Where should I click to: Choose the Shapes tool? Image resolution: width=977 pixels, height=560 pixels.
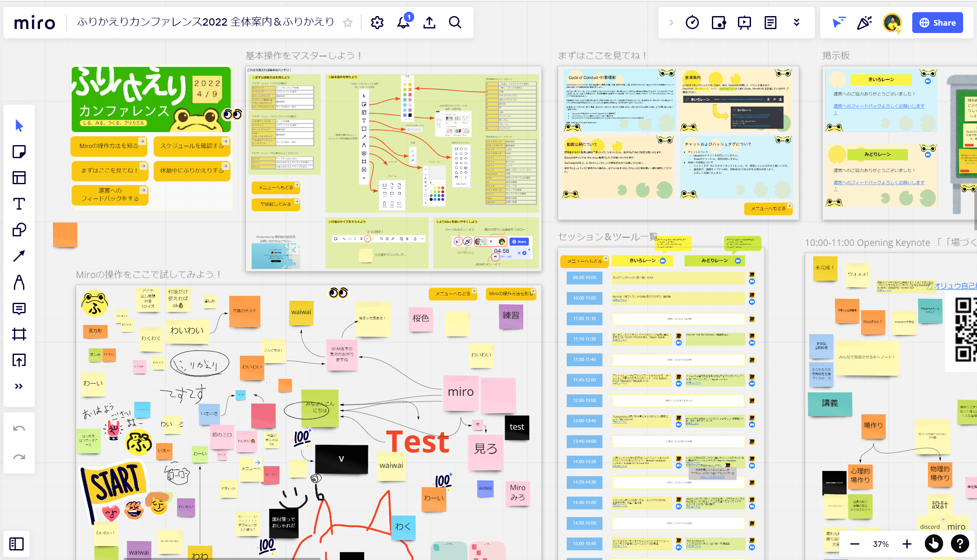(19, 230)
